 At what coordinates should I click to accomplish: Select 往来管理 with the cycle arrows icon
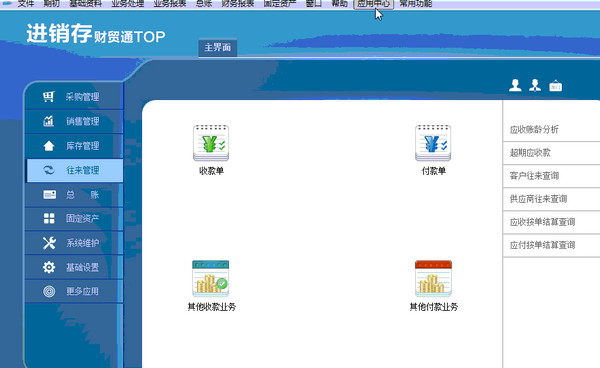(74, 170)
